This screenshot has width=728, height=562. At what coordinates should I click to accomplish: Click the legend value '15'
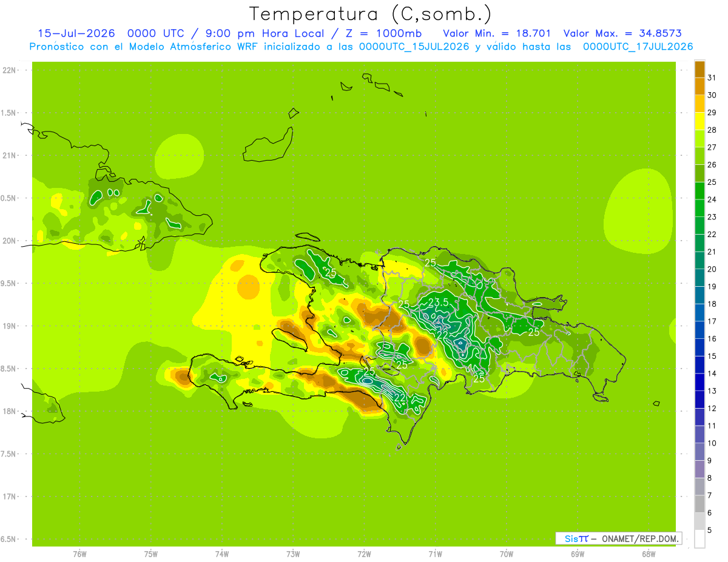(x=712, y=356)
